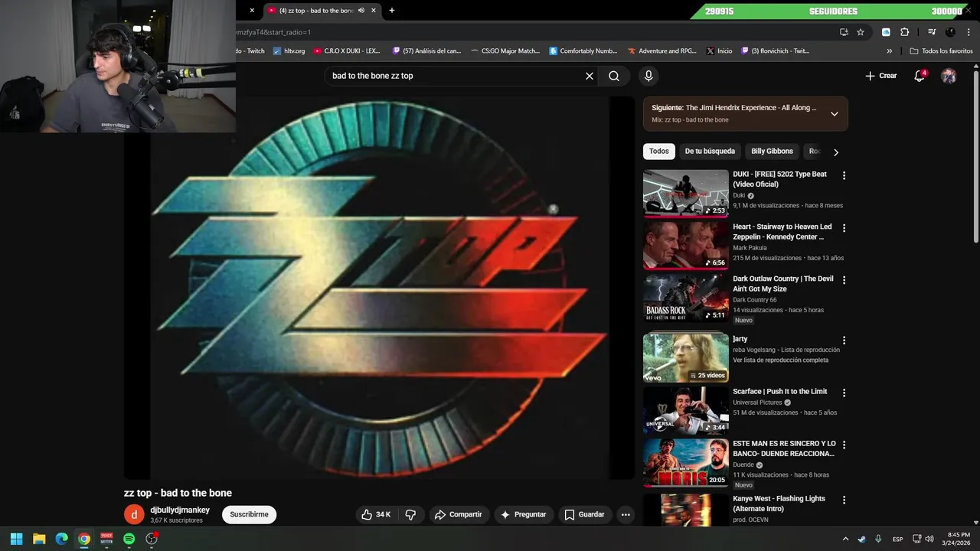Image resolution: width=980 pixels, height=551 pixels.
Task: Open the volume control in system tray
Action: [x=929, y=539]
